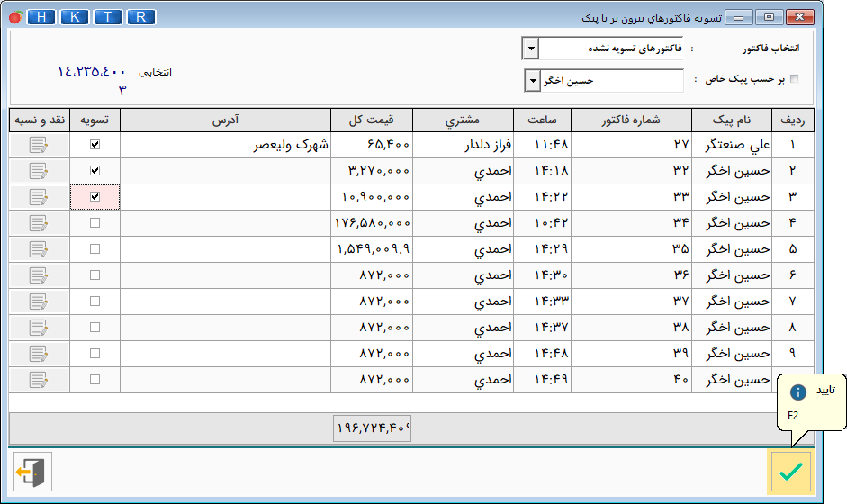Check settlement checkbox for invoice 34
Viewport: 847px width, 504px height.
95,223
